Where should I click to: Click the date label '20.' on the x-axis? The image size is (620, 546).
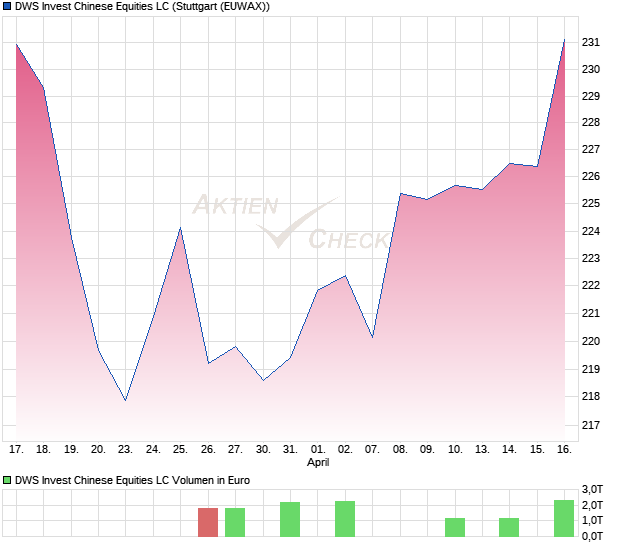tap(98, 450)
